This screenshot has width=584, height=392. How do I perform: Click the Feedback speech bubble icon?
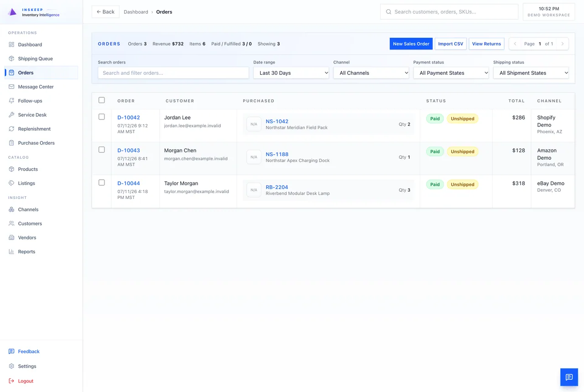11,351
